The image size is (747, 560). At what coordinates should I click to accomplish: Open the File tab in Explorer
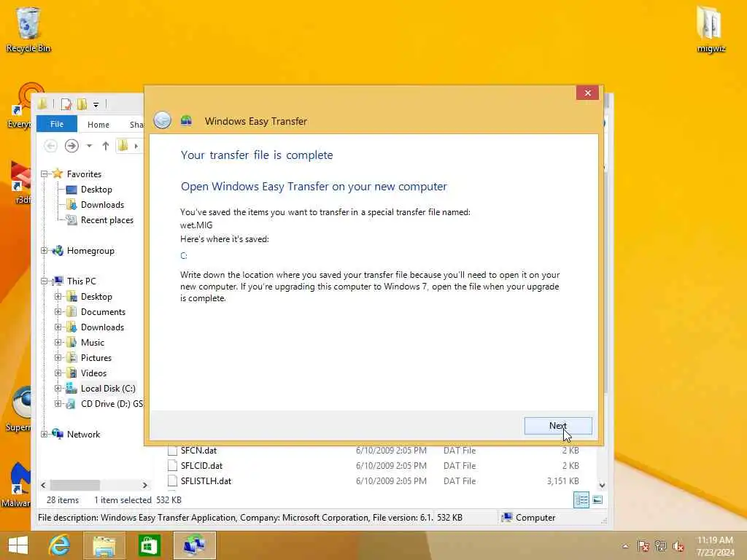(x=57, y=124)
